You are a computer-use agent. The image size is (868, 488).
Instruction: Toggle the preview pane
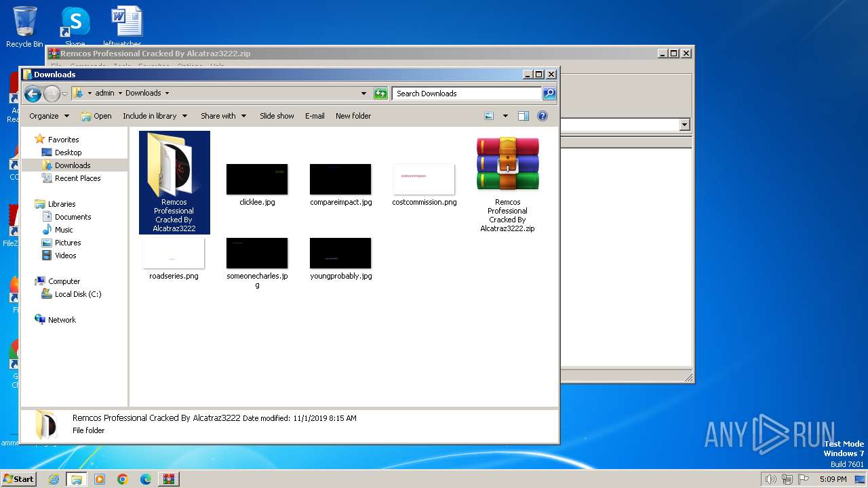pos(524,116)
